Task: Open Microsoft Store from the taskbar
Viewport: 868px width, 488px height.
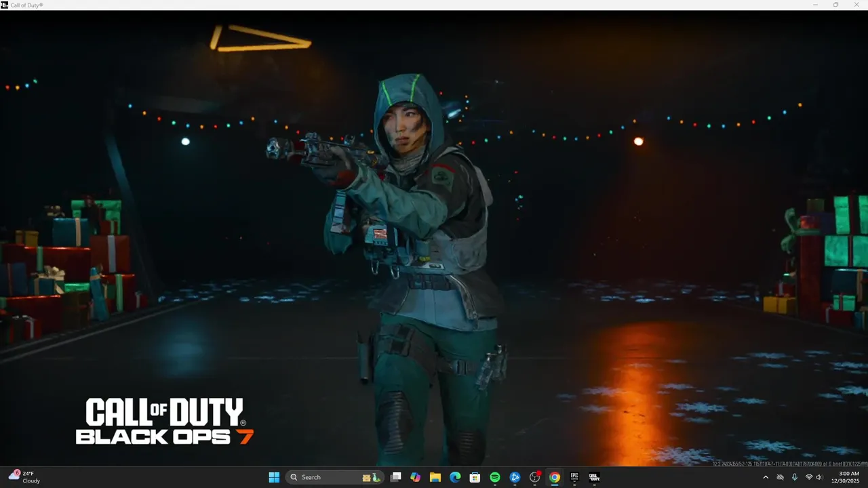Action: click(x=475, y=477)
